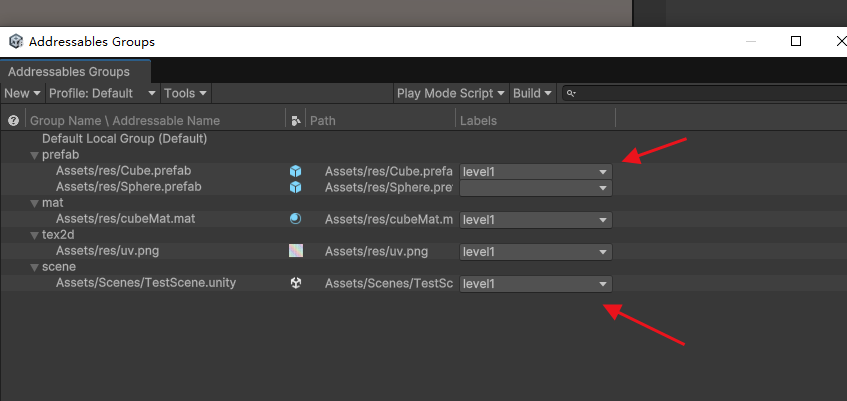
Task: Click the Sphere.prefab path cell
Action: (388, 188)
